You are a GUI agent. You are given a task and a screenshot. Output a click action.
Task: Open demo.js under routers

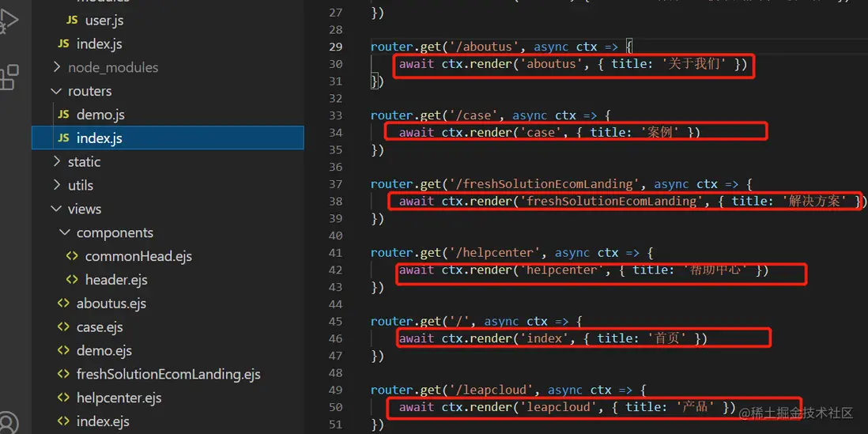(x=100, y=115)
